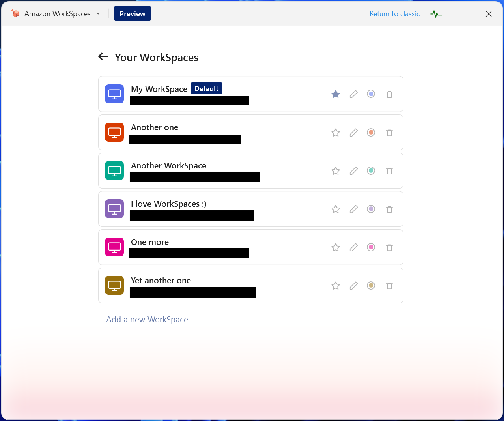
Task: Change pink color of 'One more'
Action: coord(371,247)
